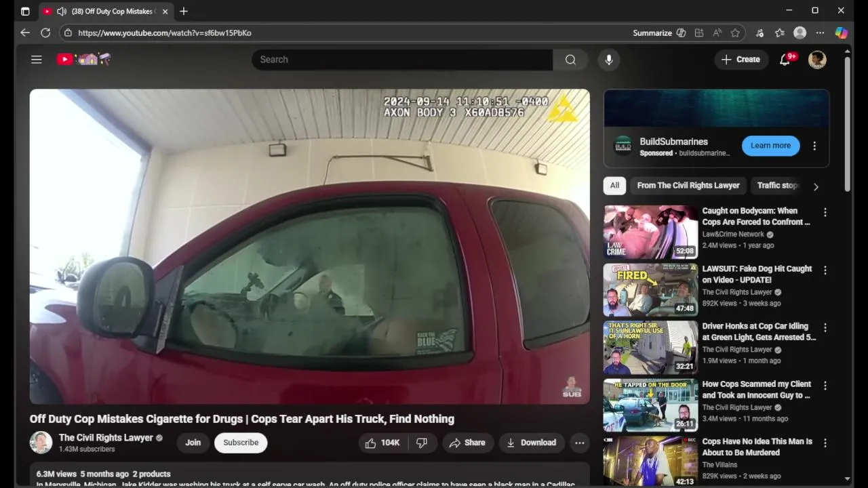This screenshot has width=868, height=488.
Task: Open Edge tab actions menu
Action: pos(25,12)
